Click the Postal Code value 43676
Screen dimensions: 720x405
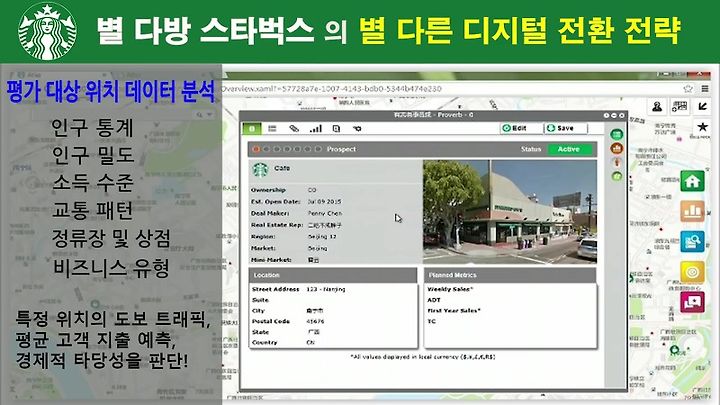click(315, 321)
